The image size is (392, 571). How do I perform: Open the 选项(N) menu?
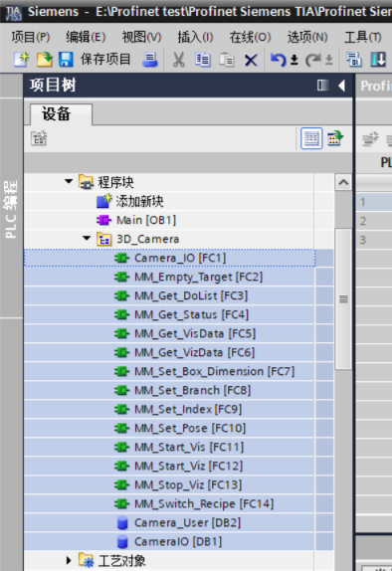(x=307, y=37)
